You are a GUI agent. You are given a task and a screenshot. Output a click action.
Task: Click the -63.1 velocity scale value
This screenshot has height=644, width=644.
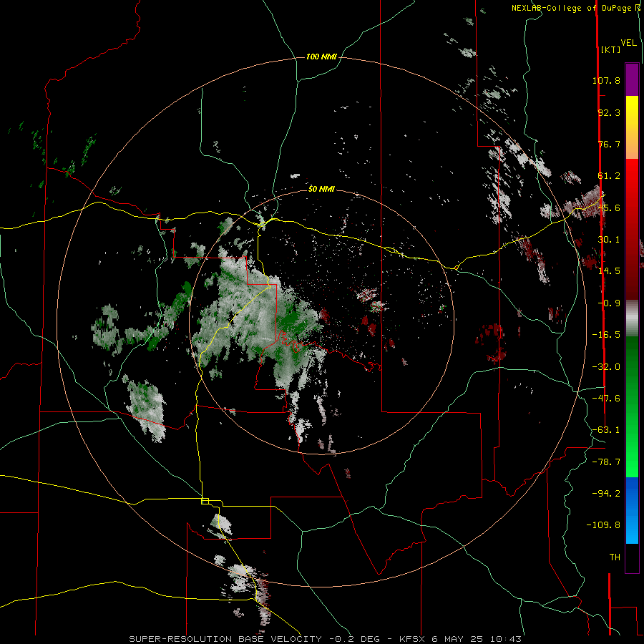point(606,430)
